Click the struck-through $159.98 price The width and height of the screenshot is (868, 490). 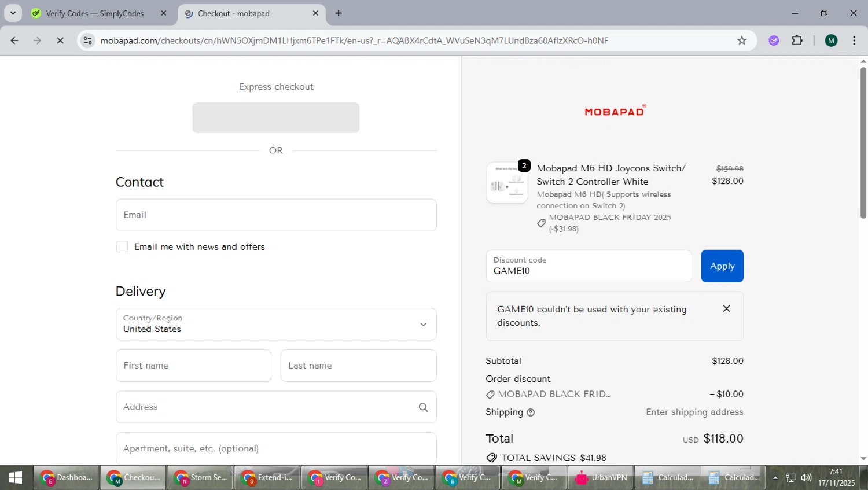(730, 169)
